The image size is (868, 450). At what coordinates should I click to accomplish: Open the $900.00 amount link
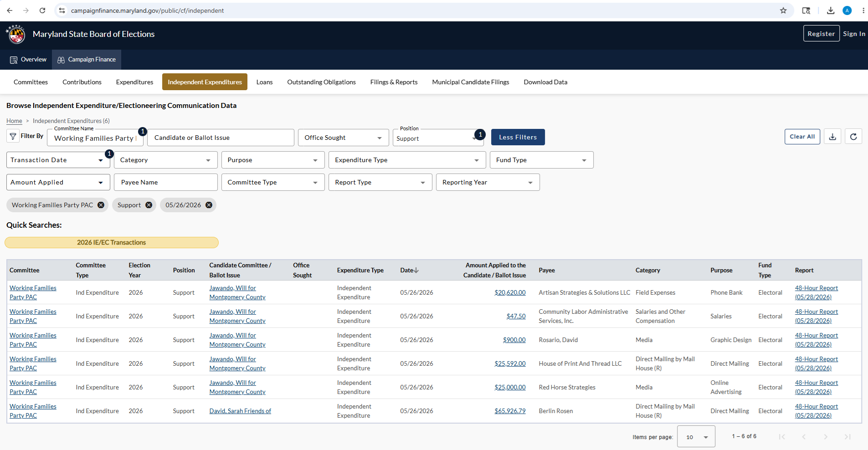514,340
